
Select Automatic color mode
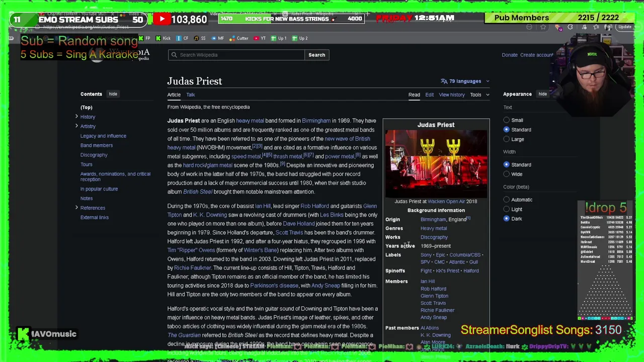[507, 200]
